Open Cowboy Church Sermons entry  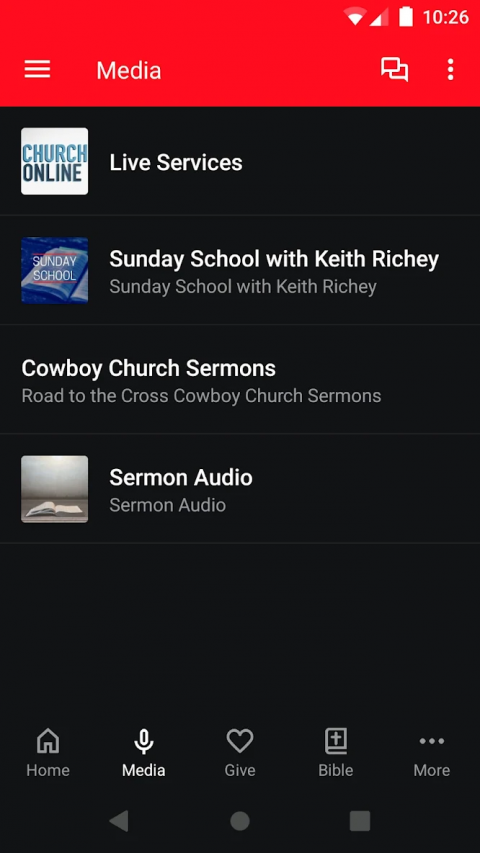240,380
